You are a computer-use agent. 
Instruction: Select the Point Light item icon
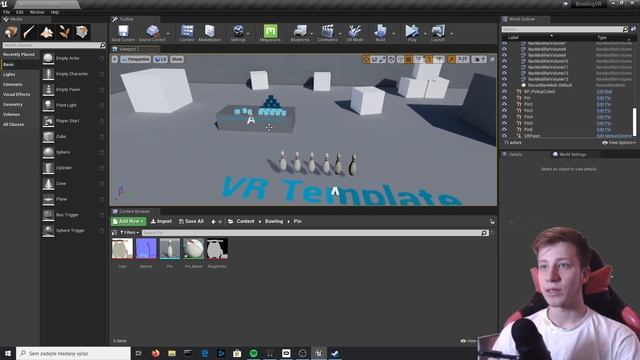(48, 105)
